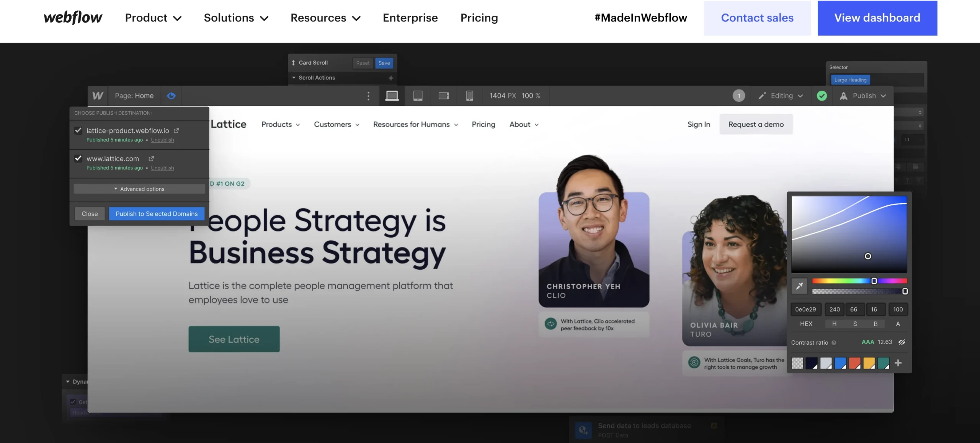Toggle contrast ratio visibility eye icon

click(x=902, y=342)
